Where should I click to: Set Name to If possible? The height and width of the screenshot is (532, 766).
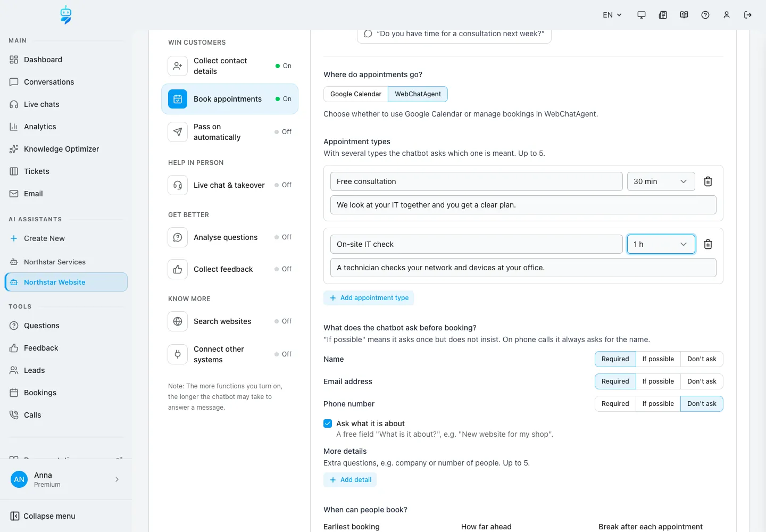658,359
